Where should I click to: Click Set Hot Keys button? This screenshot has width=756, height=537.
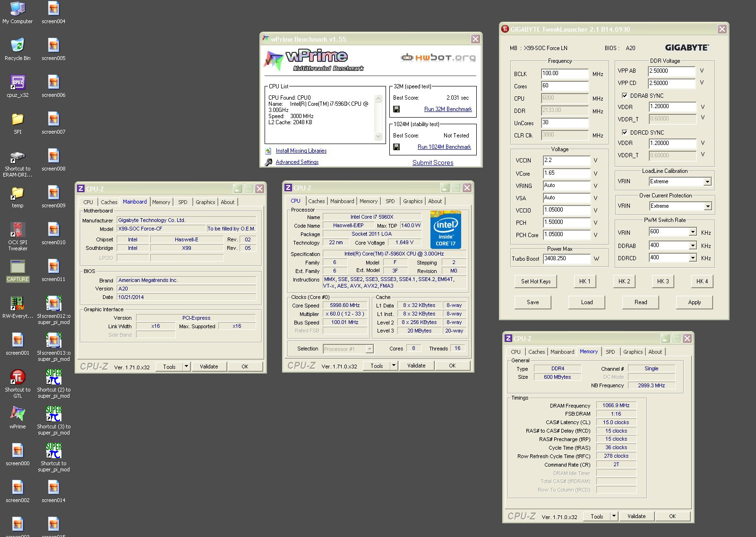click(536, 281)
